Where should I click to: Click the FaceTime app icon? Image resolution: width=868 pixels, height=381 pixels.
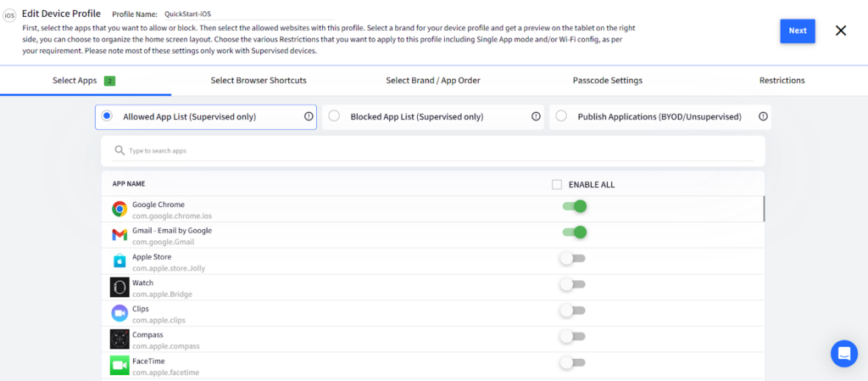coord(120,365)
